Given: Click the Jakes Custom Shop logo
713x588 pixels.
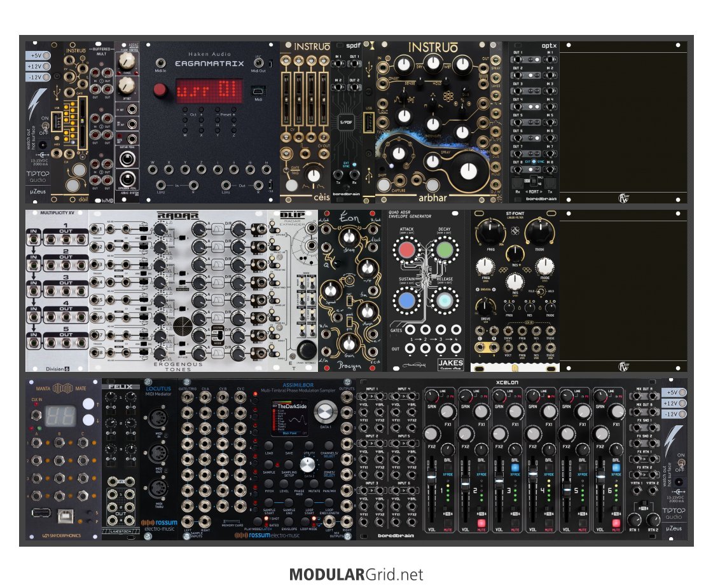Looking at the screenshot, I should (x=450, y=364).
